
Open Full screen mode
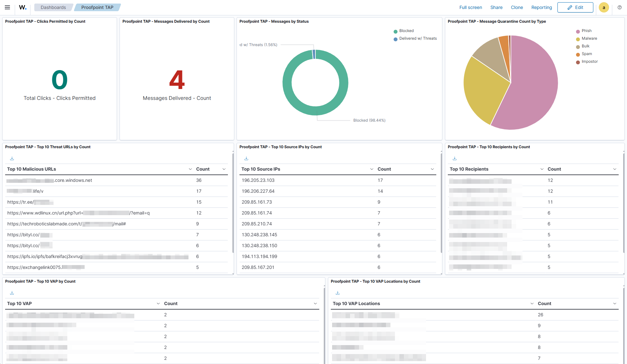click(471, 7)
